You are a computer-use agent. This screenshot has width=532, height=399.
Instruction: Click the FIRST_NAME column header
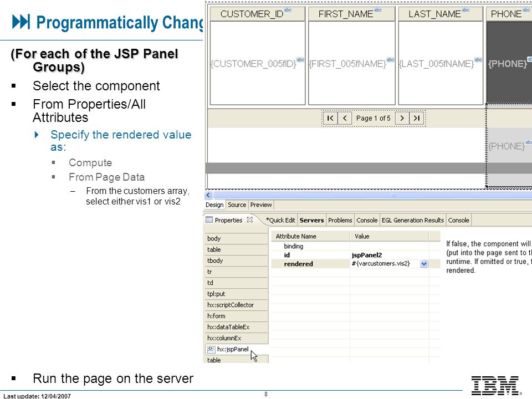tap(351, 14)
